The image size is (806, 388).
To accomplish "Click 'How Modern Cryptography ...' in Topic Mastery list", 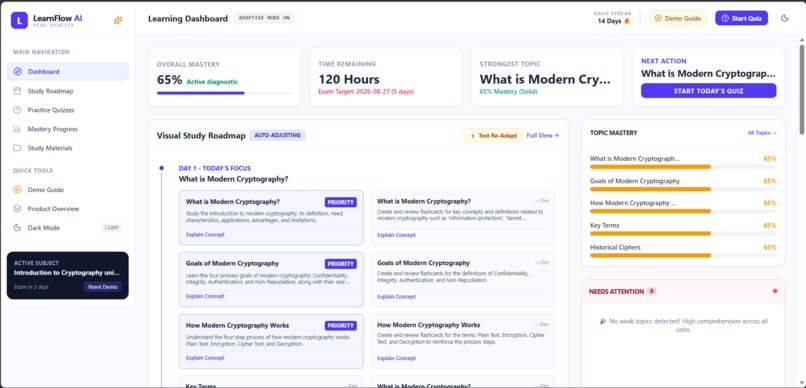I will click(633, 203).
